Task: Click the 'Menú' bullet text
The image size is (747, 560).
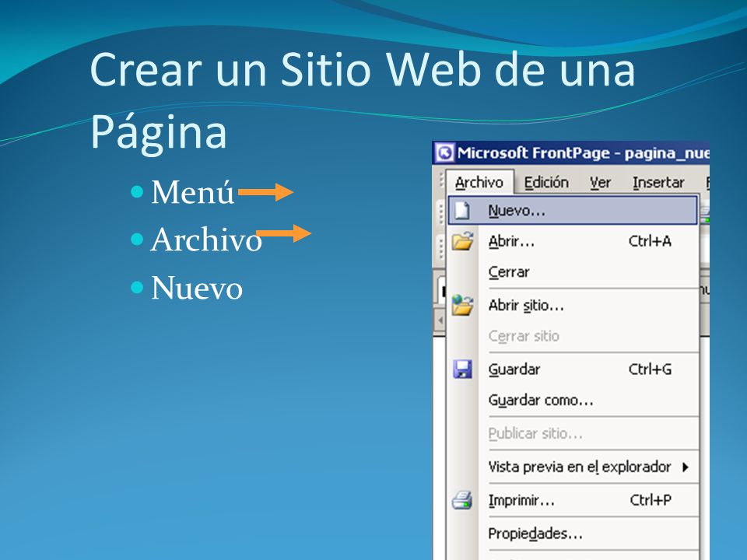Action: pos(192,191)
